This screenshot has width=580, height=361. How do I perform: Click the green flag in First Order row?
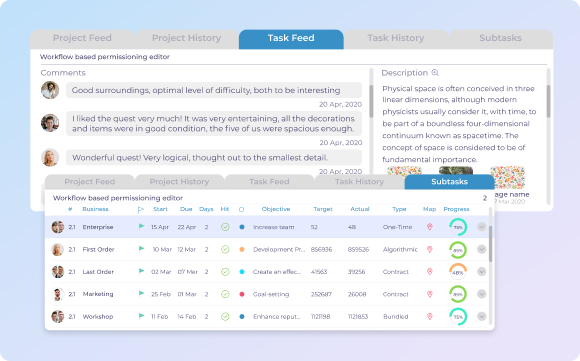pos(141,249)
